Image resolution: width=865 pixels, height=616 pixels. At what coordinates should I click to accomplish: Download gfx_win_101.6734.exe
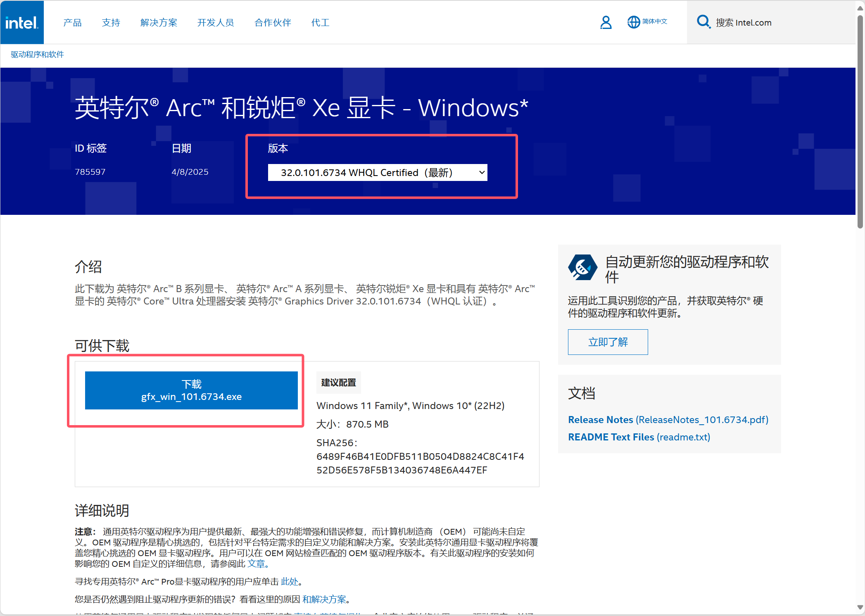coord(191,390)
